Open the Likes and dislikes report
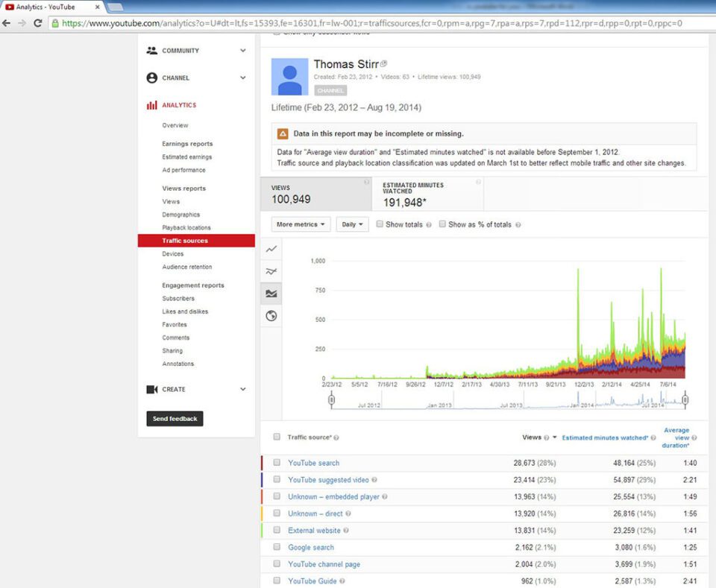The width and height of the screenshot is (716, 588). pos(185,312)
